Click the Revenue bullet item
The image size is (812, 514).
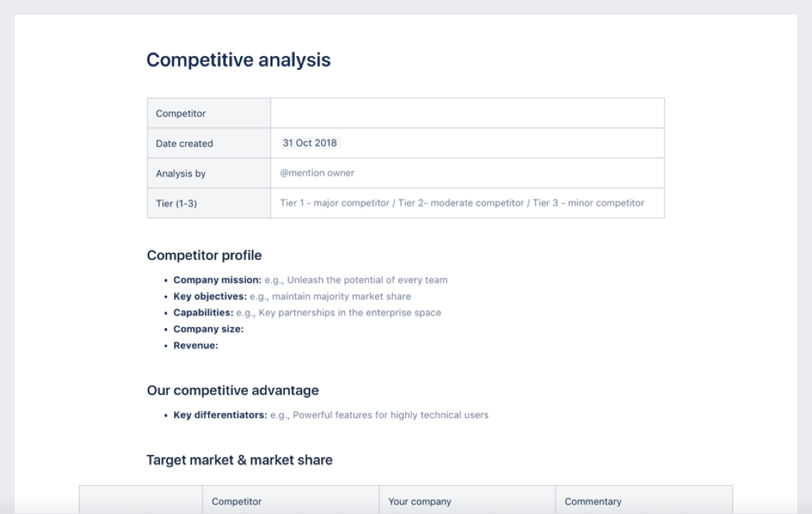tap(196, 345)
